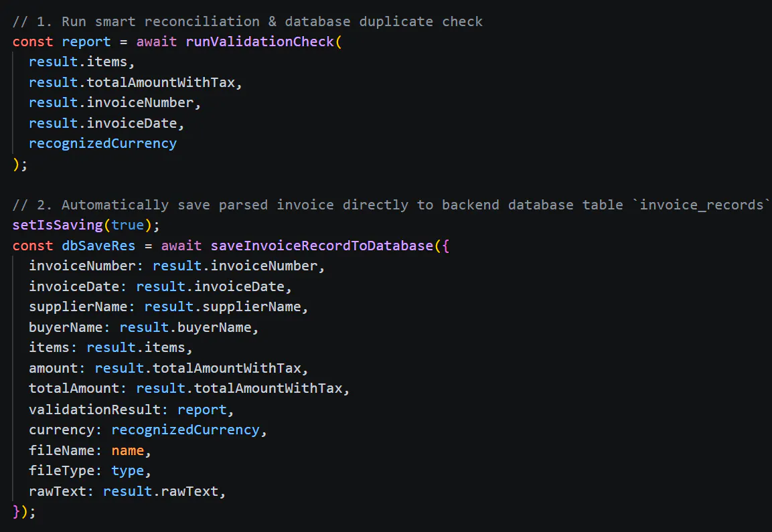Click the "result.supplierName" value
Image resolution: width=772 pixels, height=532 pixels.
(x=222, y=307)
